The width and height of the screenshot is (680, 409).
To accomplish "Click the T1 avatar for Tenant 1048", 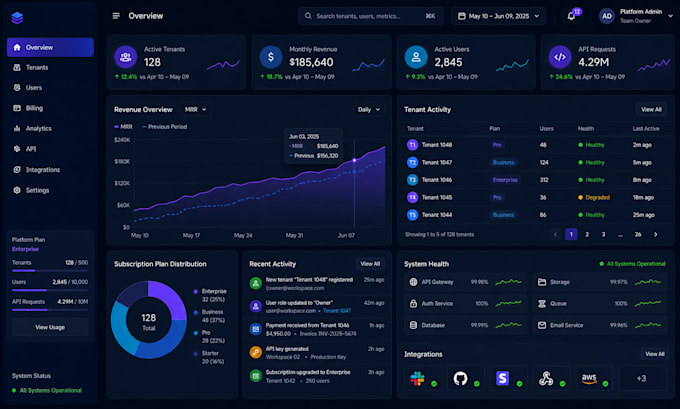I will (x=412, y=145).
